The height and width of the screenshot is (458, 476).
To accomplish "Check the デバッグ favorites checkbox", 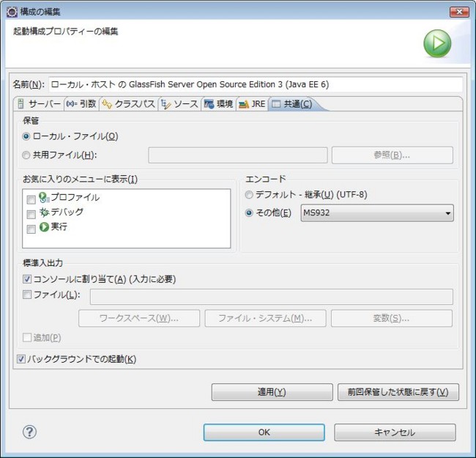I will [x=31, y=215].
